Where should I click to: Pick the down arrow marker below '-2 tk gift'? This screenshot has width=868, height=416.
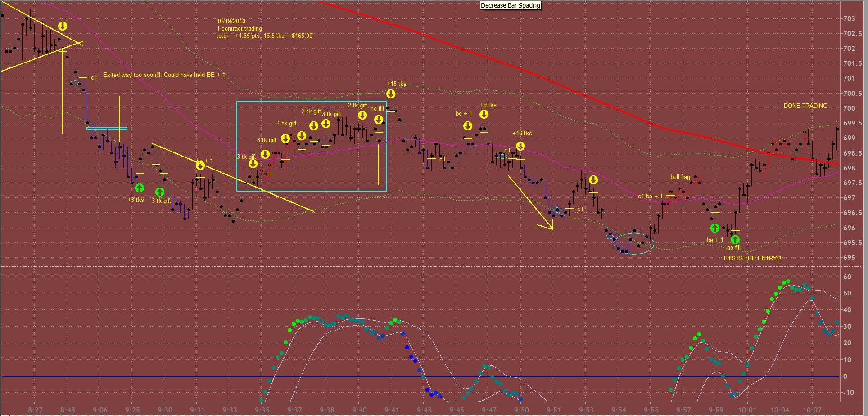coord(362,115)
